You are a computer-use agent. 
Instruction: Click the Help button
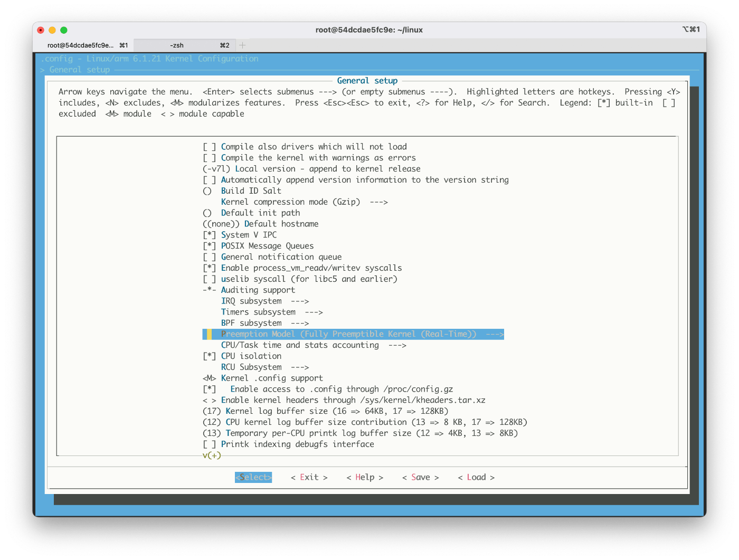[365, 477]
